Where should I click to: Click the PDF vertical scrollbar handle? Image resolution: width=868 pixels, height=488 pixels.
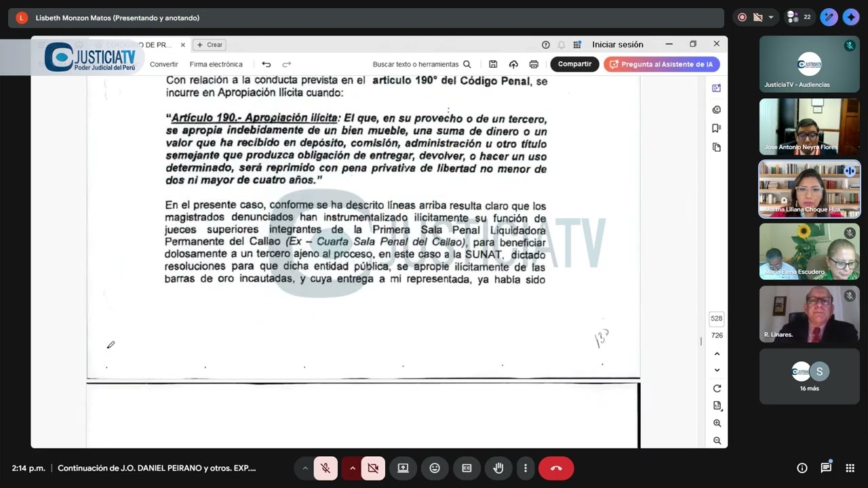pos(701,342)
